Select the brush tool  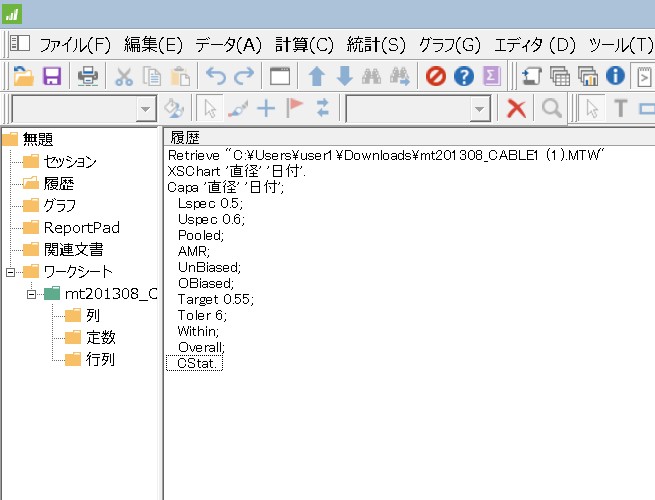pos(238,108)
